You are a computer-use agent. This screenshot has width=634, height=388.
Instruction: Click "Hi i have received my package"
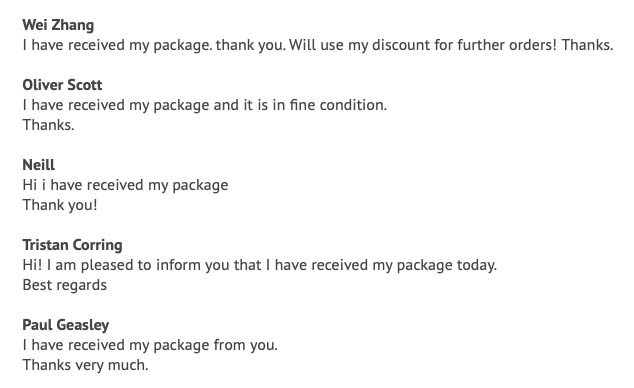click(x=125, y=185)
